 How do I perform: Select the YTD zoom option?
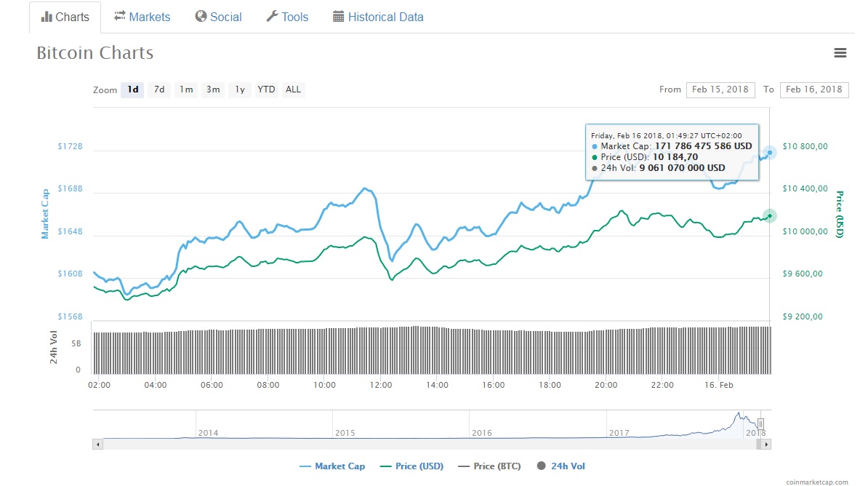tap(267, 89)
